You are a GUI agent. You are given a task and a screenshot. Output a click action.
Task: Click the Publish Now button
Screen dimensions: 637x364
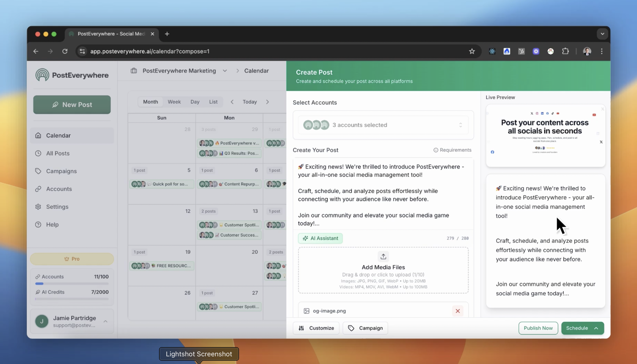point(538,328)
